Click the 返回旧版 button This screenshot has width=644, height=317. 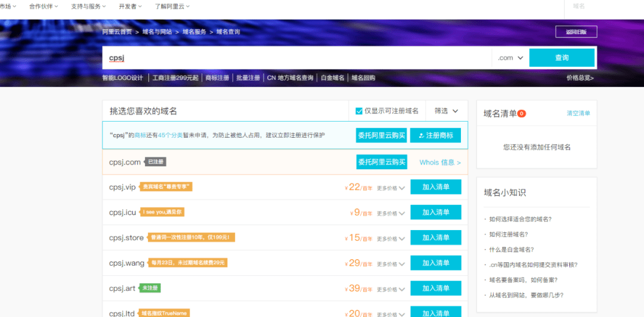click(576, 32)
